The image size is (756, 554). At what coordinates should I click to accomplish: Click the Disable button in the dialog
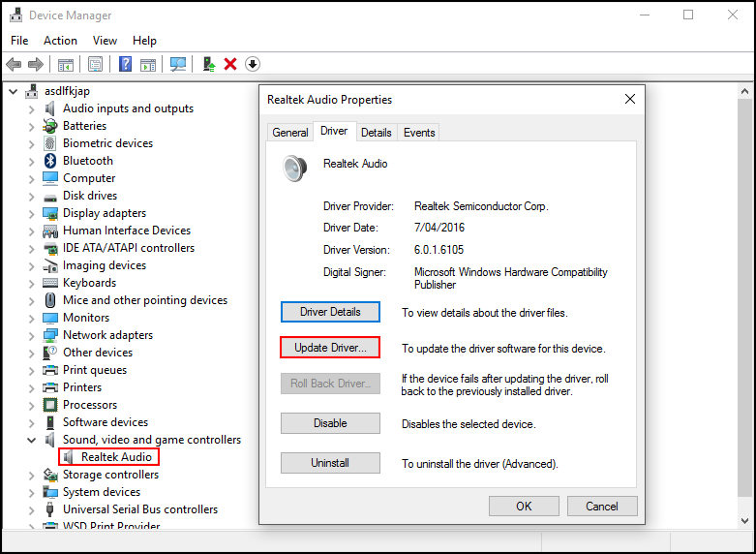330,423
